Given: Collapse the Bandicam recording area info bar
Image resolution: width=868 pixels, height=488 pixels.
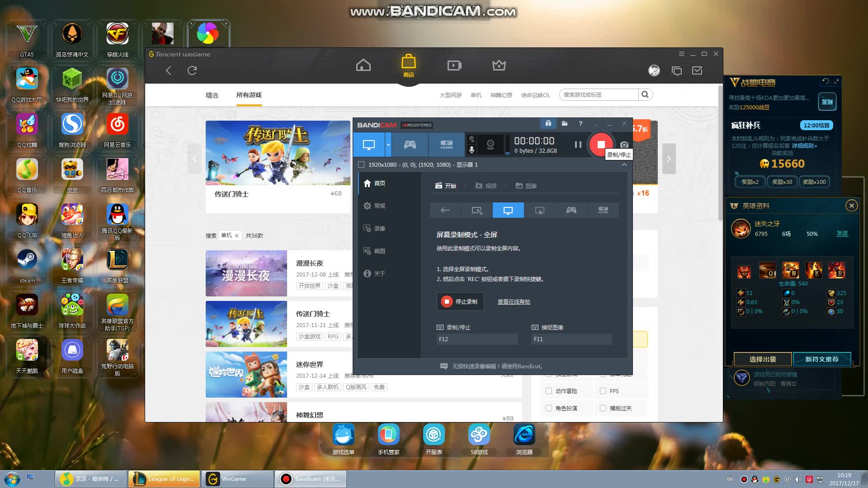Looking at the screenshot, I should click(624, 164).
